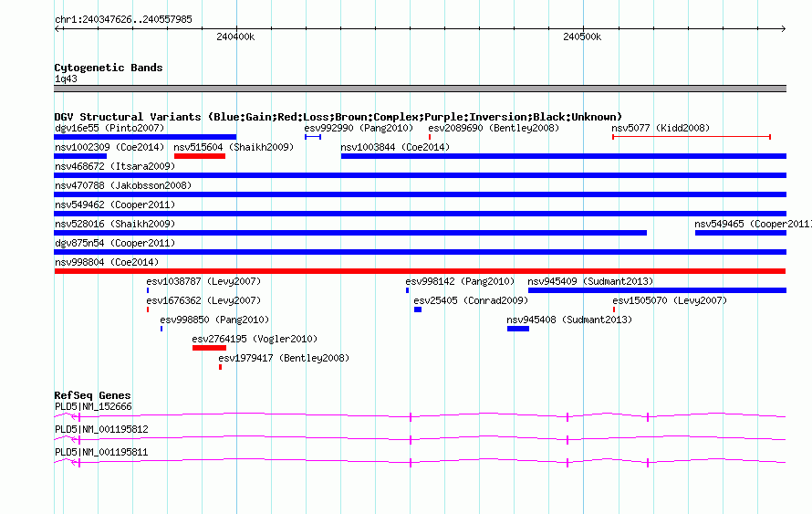
Task: Open esv2764195 (Vogler2010) label
Action: tap(255, 339)
